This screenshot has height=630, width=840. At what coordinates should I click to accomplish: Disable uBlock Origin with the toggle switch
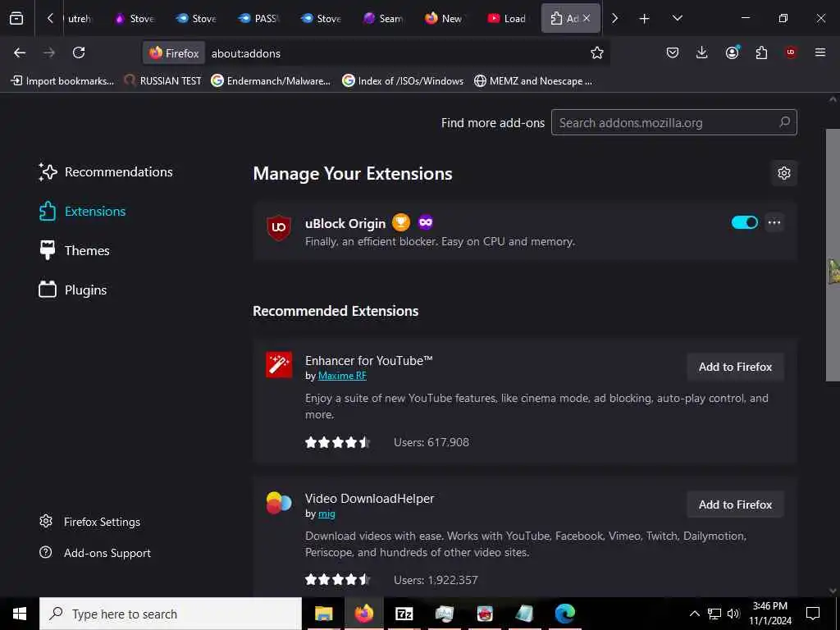745,222
